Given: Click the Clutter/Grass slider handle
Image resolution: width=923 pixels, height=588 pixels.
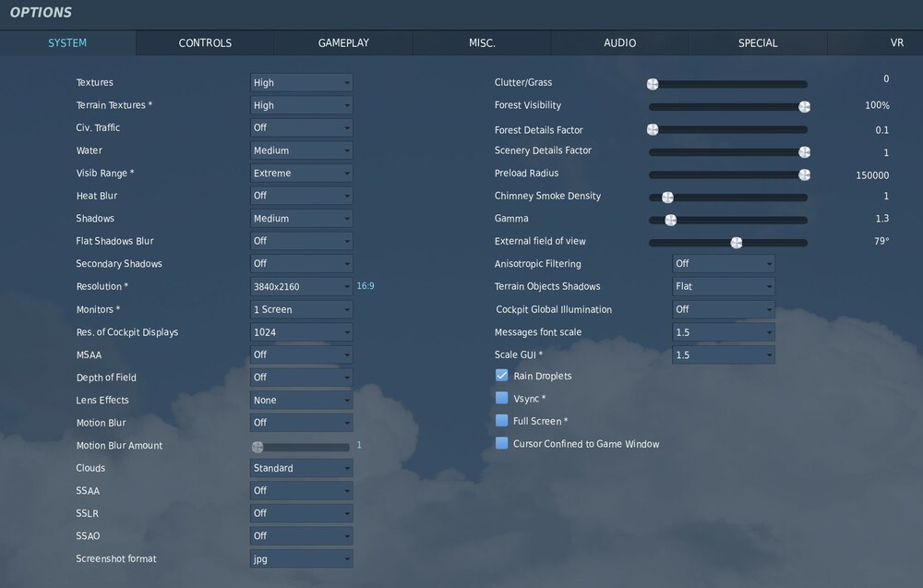Looking at the screenshot, I should pyautogui.click(x=653, y=84).
